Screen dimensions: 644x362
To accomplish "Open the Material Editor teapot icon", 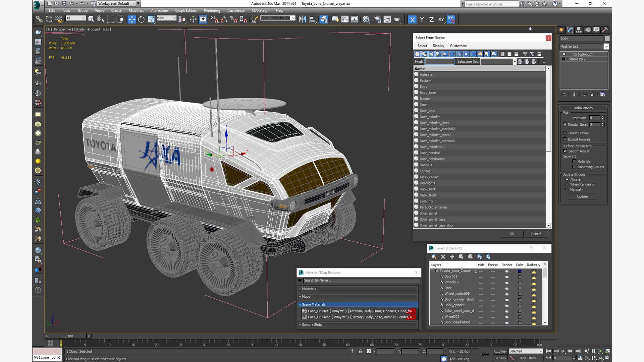I will tap(366, 19).
